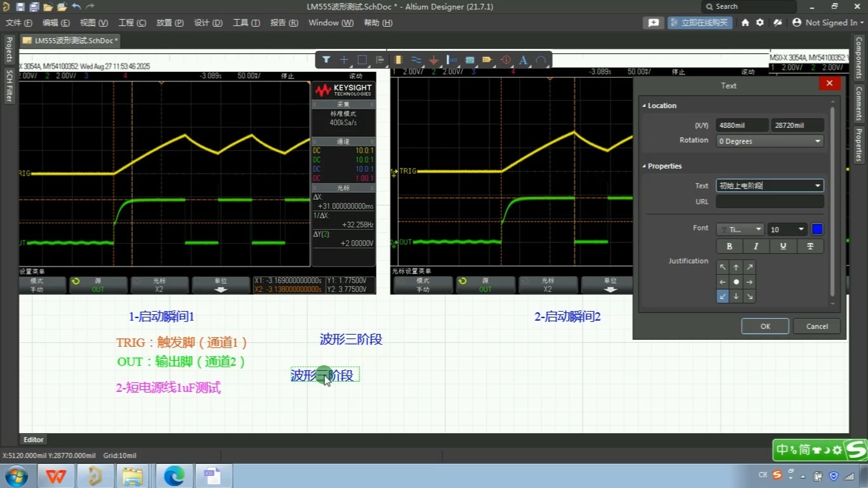Image resolution: width=868 pixels, height=488 pixels.
Task: Click Cancel in the Text dialog
Action: click(817, 326)
